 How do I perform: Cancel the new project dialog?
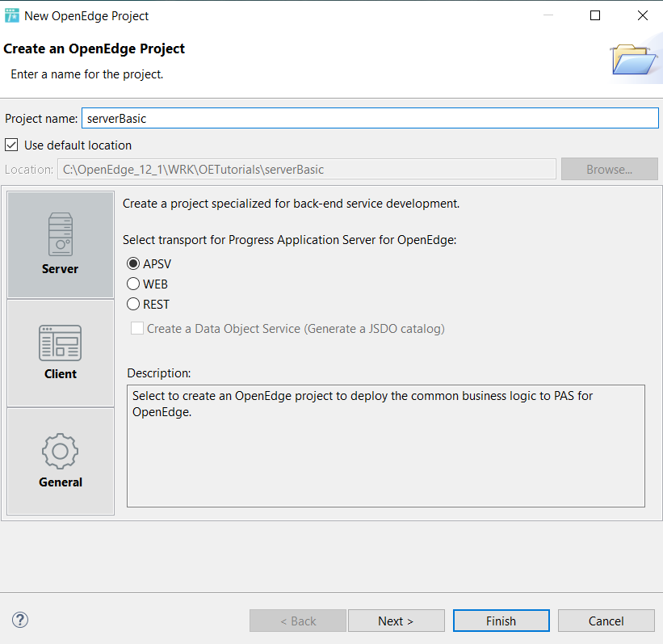pos(606,621)
